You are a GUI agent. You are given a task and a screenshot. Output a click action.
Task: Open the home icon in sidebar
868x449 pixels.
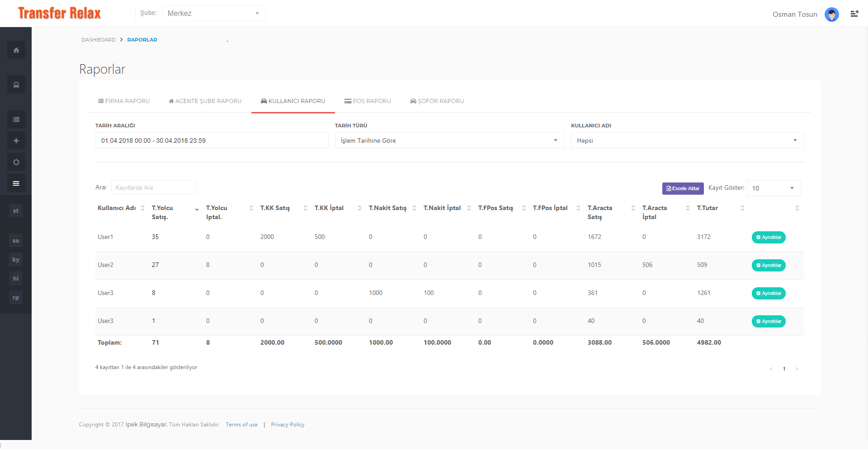point(16,50)
